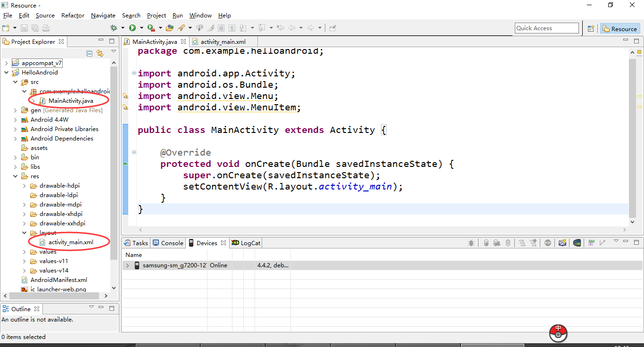Click the Run External Tools icon
Screen dimensions: 644x347
[151, 28]
